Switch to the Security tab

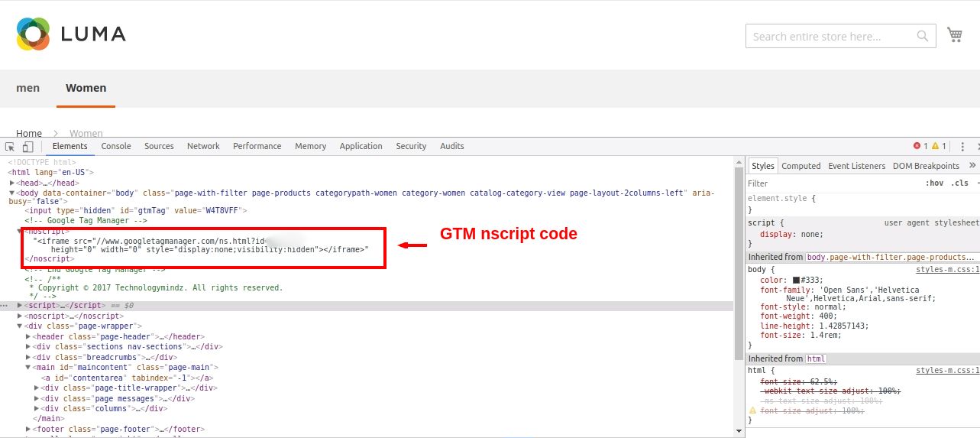tap(411, 146)
